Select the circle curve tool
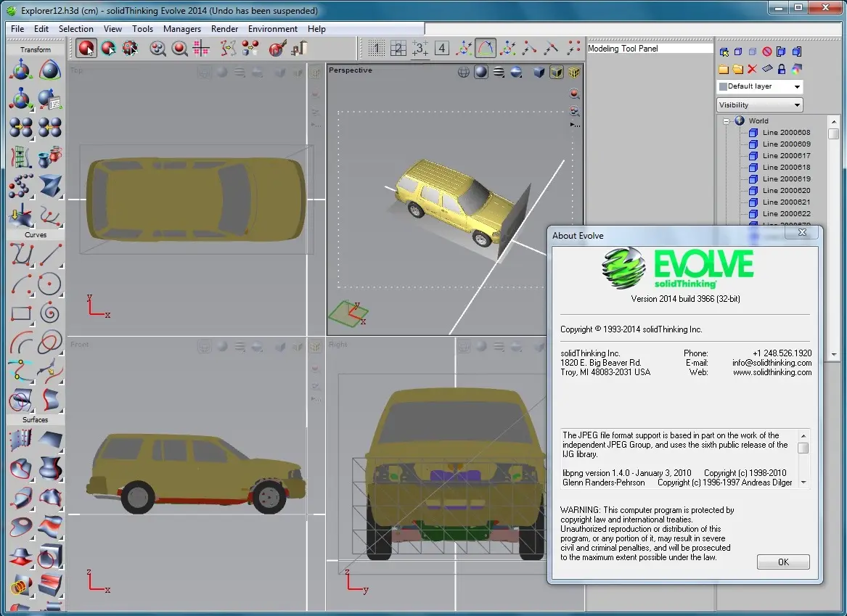The image size is (847, 616). 49,284
